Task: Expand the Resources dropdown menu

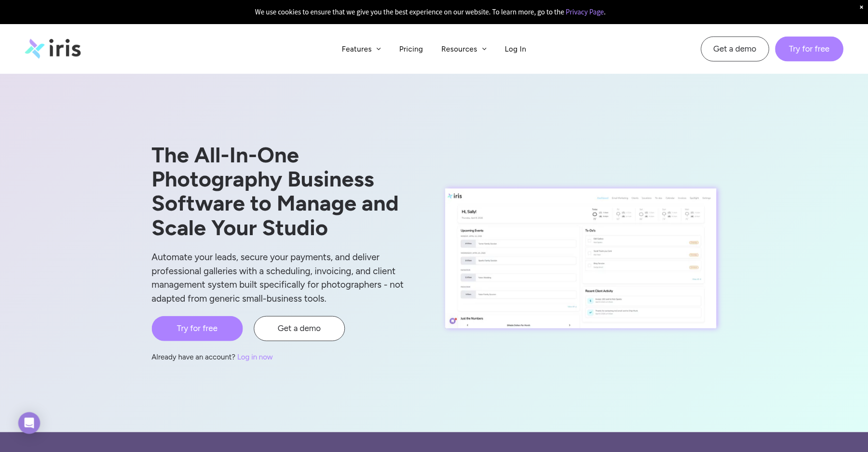Action: [464, 49]
